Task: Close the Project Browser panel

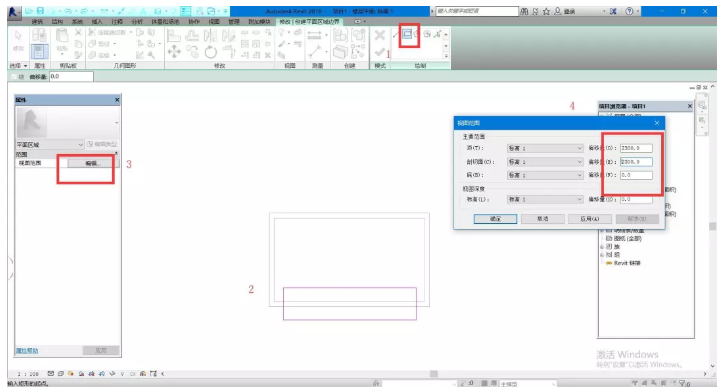Action: click(x=689, y=106)
